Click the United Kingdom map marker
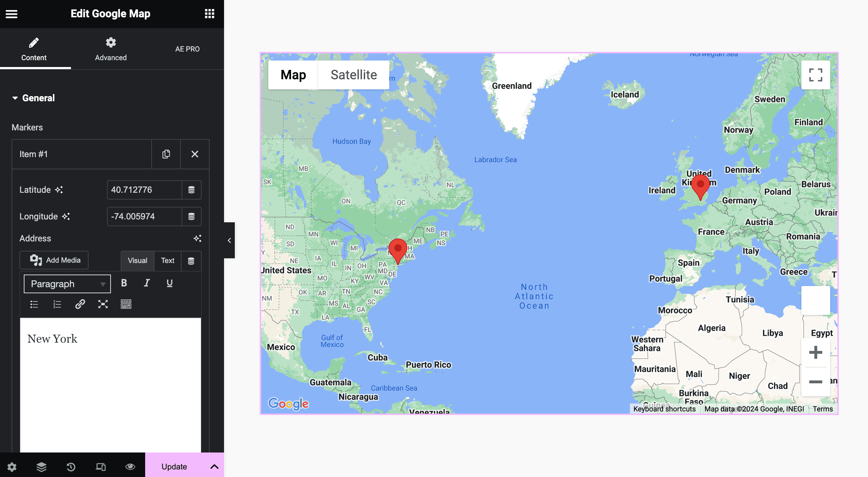 pyautogui.click(x=701, y=187)
